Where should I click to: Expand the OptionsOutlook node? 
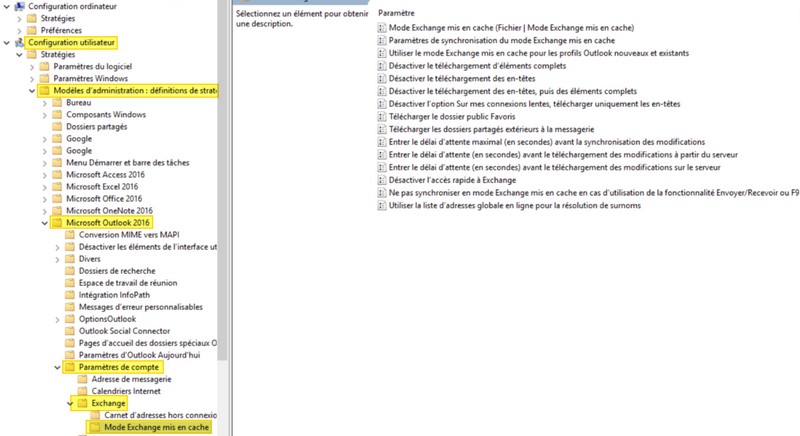pyautogui.click(x=57, y=319)
